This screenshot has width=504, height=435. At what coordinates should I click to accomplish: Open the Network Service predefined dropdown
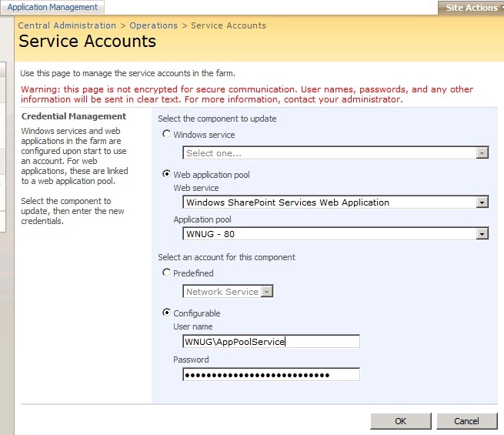[x=228, y=291]
